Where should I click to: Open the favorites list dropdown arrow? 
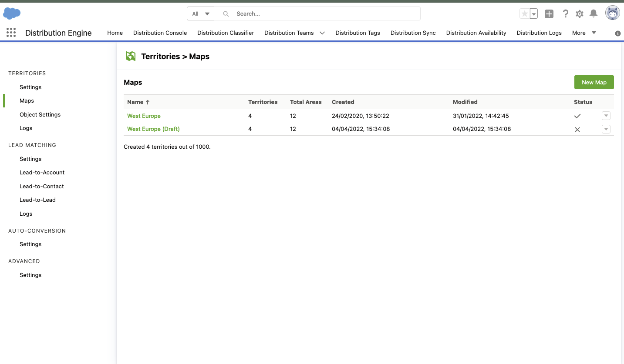(x=534, y=14)
